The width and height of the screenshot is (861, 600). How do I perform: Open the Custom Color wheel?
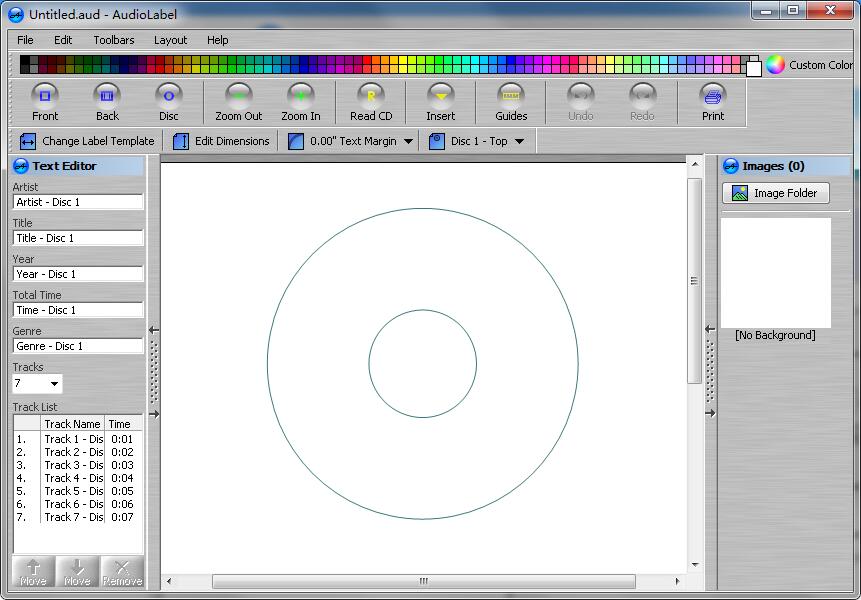pos(775,65)
